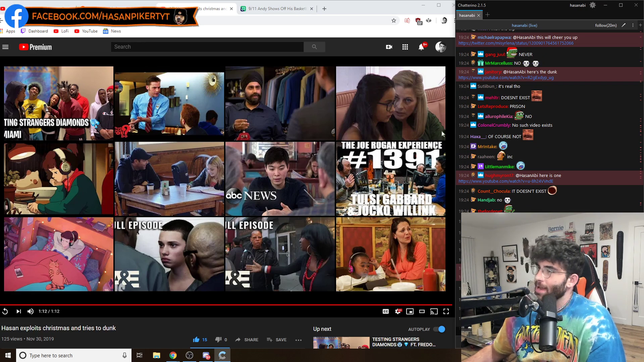Switch the player to theater mode
644x362 pixels.
click(x=422, y=311)
